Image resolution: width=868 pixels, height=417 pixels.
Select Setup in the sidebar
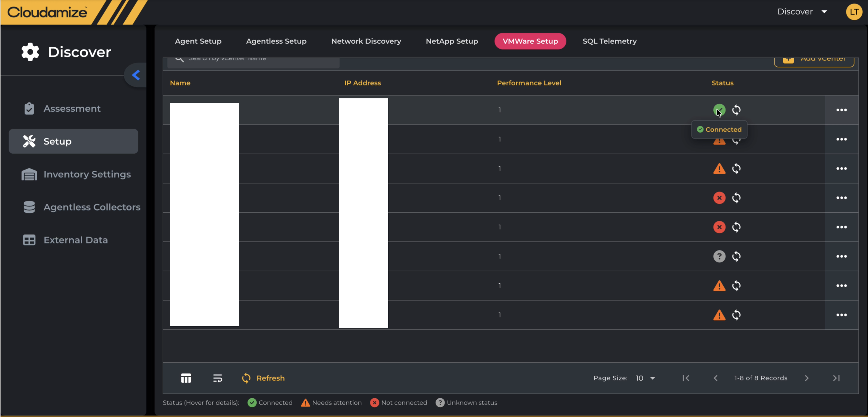pyautogui.click(x=74, y=141)
